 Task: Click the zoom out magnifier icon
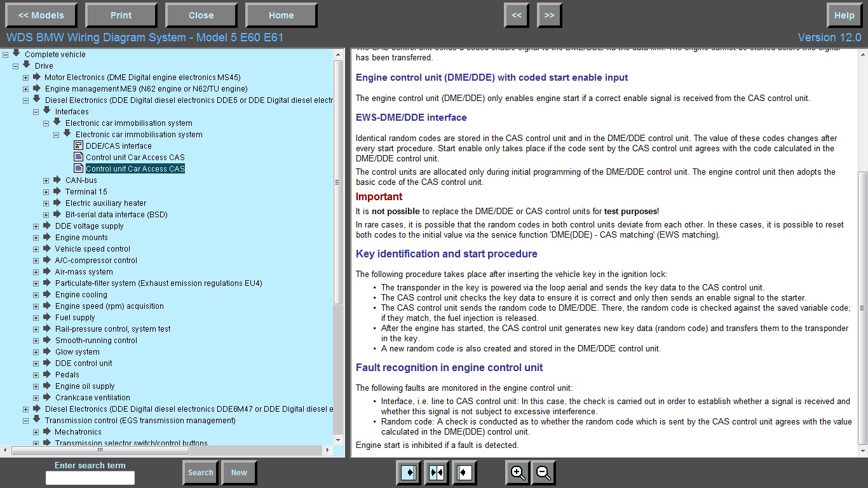point(544,473)
